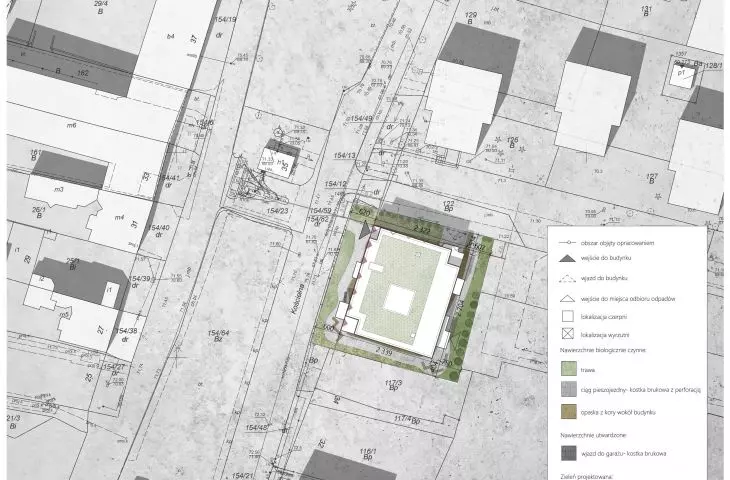Click parcel label '26/1 B'
This screenshot has width=730, height=480.
[x=39, y=213]
